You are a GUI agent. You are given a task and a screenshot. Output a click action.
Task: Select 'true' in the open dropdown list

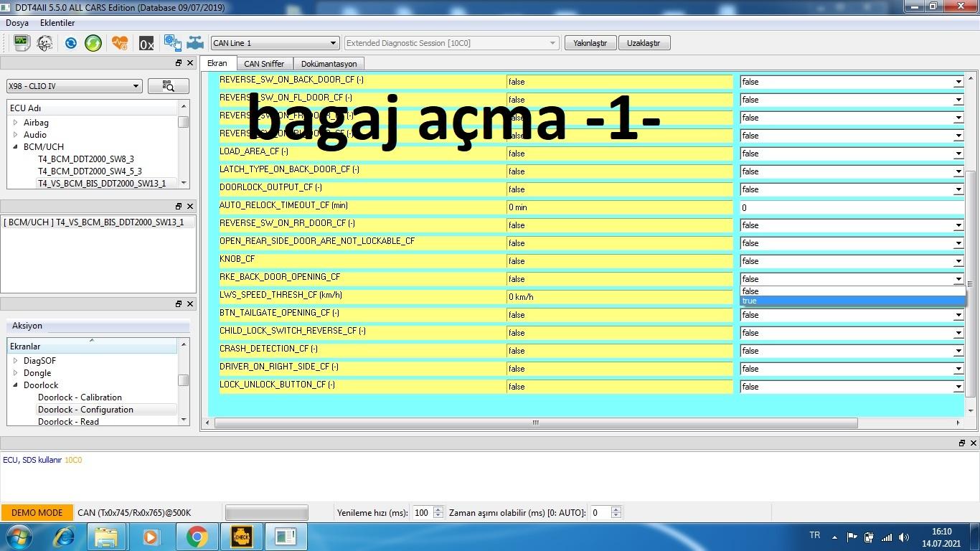point(851,301)
